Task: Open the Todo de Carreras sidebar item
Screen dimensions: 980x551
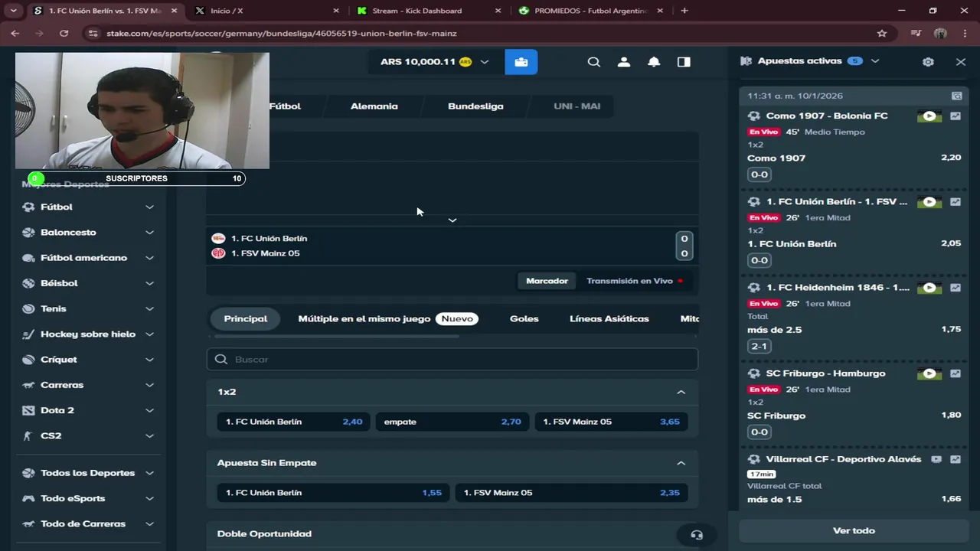Action: (88, 523)
